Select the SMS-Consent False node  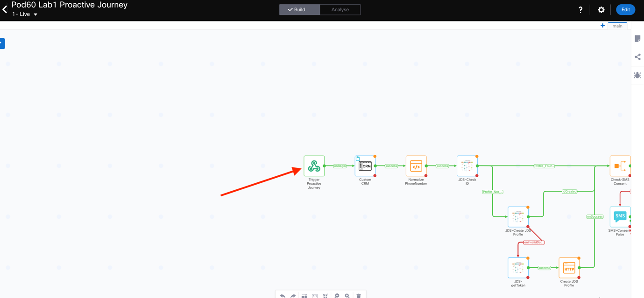tap(620, 217)
